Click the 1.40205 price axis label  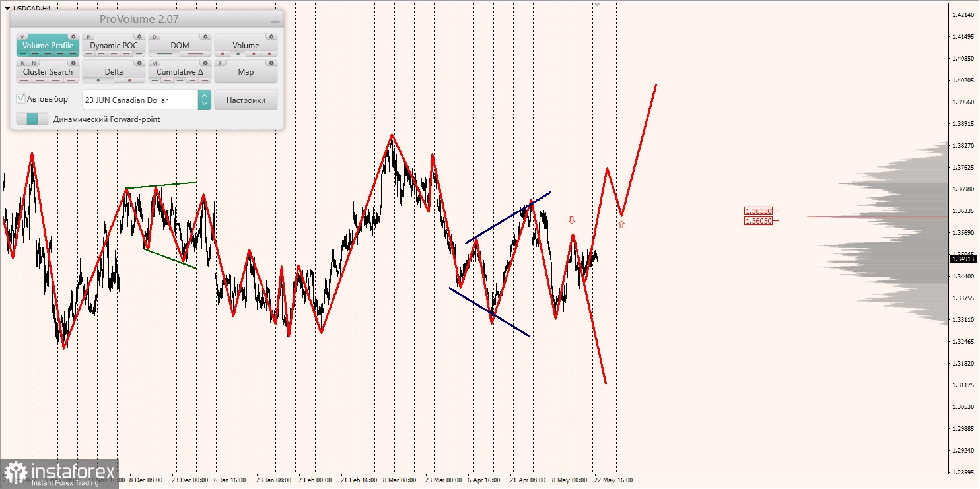click(963, 80)
